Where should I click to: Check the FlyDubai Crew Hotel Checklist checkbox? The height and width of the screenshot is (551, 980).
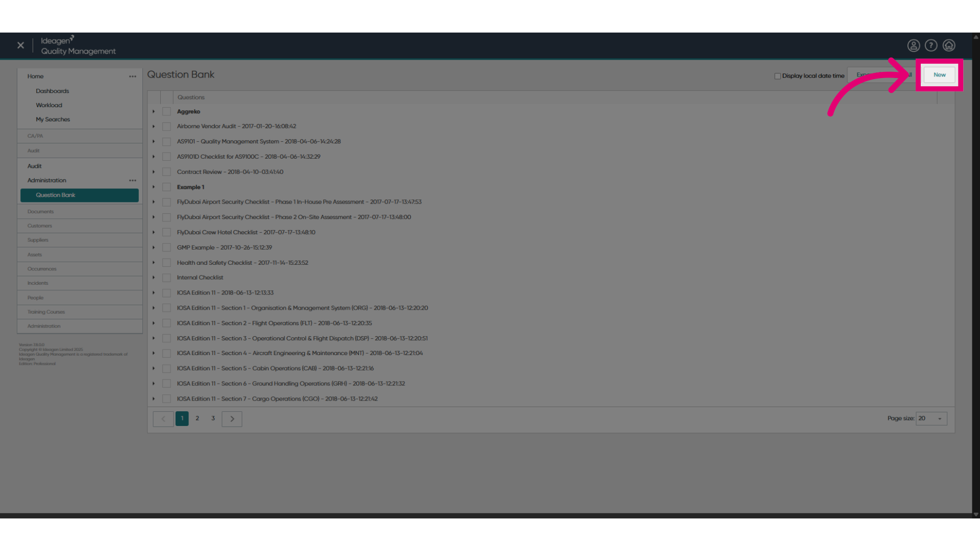[x=166, y=233]
